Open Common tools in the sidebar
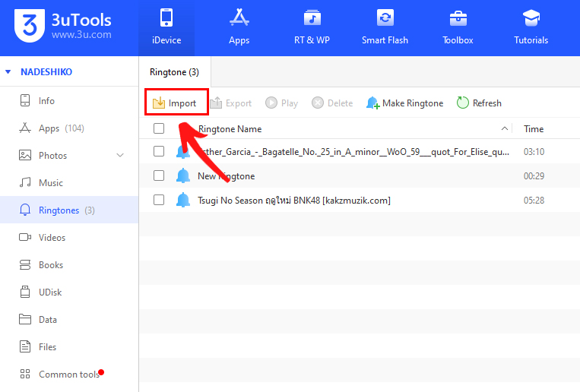 pyautogui.click(x=69, y=375)
